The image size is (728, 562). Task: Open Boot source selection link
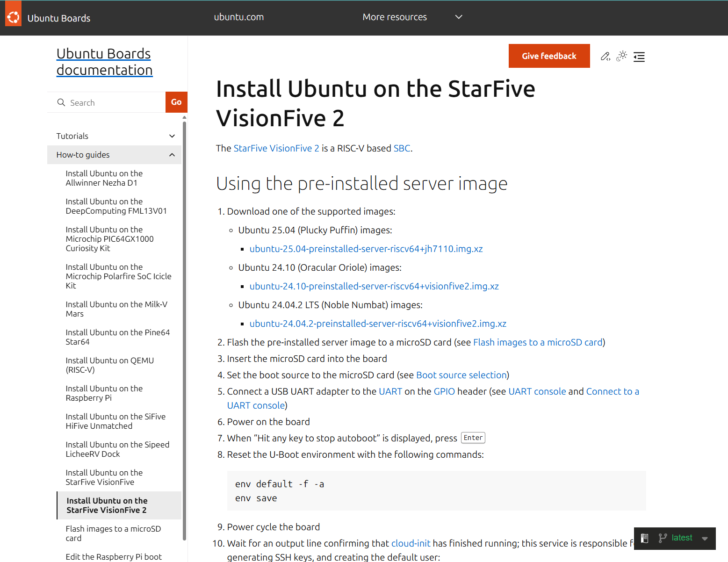click(461, 375)
